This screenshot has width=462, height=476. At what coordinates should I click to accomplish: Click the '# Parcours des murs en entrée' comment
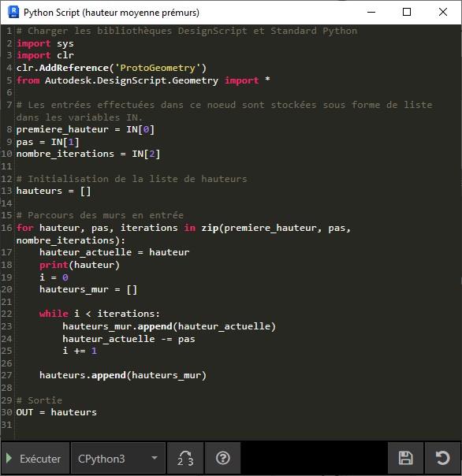(100, 215)
